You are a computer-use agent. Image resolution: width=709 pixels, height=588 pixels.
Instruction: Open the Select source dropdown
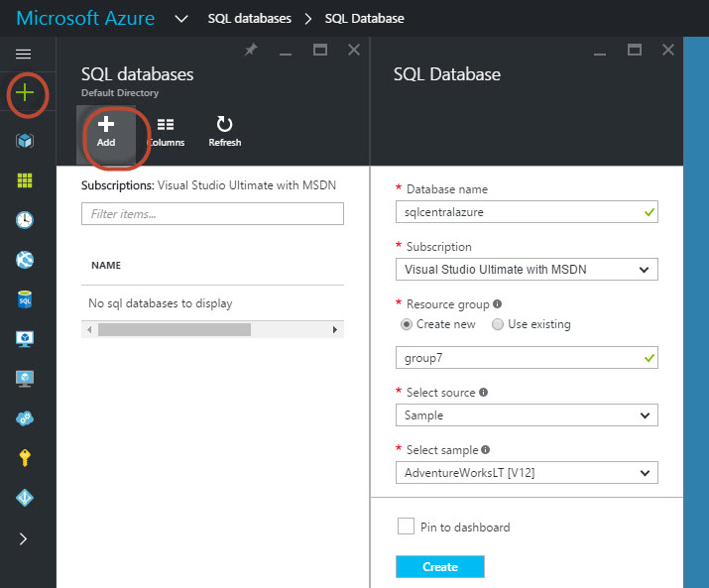pos(526,415)
